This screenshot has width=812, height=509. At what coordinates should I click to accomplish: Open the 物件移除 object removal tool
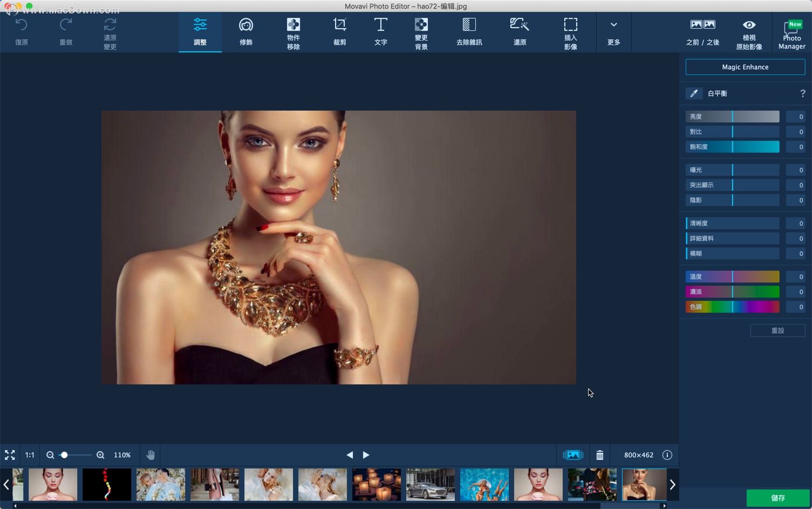(293, 33)
